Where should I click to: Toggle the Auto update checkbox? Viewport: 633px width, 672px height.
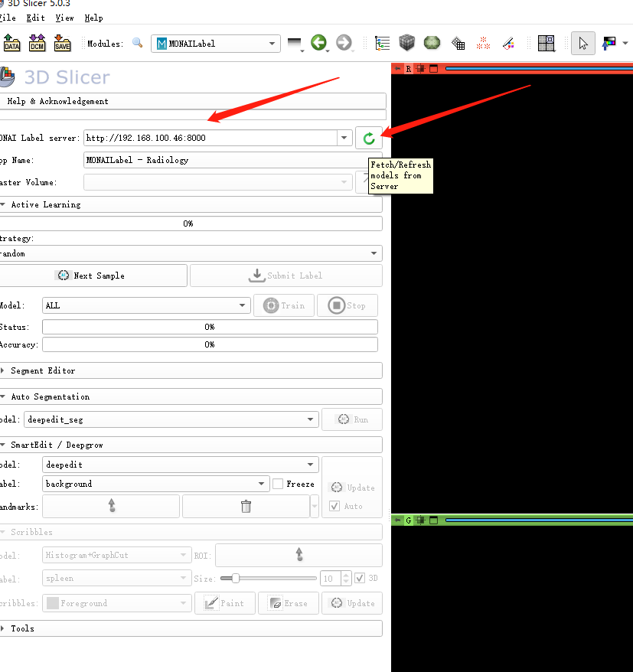click(334, 506)
